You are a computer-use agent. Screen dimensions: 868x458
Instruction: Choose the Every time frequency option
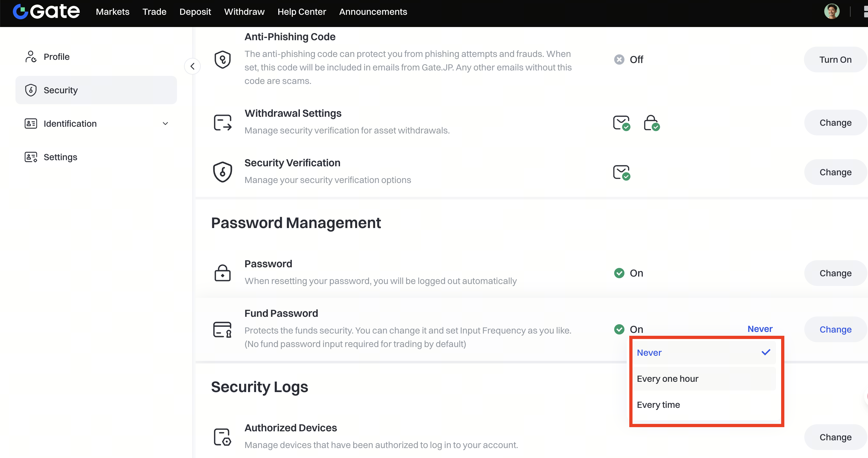[704, 405]
